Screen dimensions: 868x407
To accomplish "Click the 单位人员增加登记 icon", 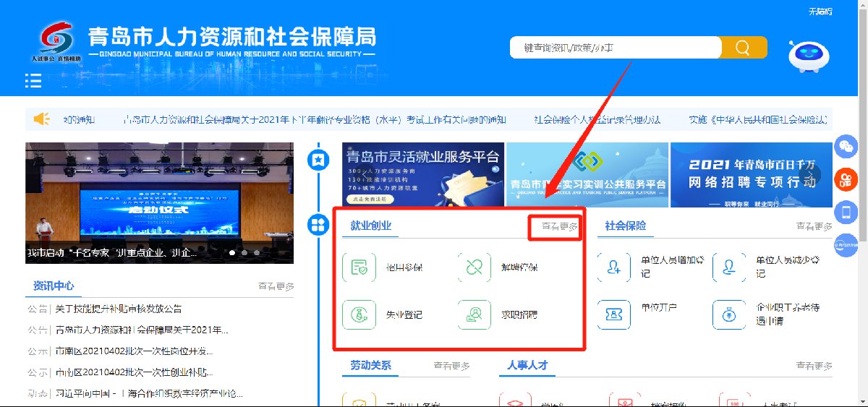I will click(614, 267).
